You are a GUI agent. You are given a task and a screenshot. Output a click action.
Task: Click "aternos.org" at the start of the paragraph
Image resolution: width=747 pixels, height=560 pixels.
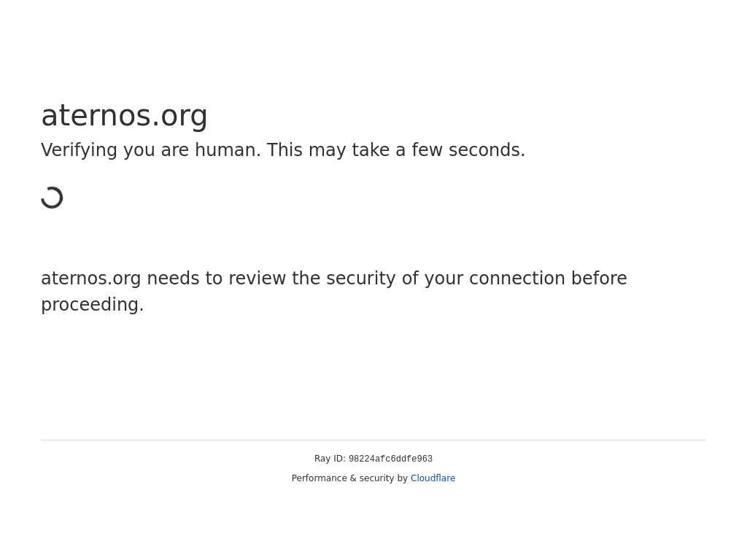[x=90, y=279]
